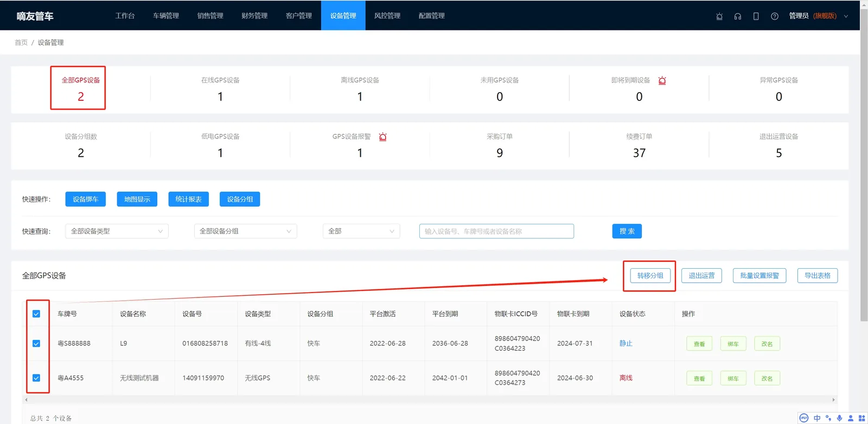The height and width of the screenshot is (424, 868).
Task: Focus the device number search input
Action: [496, 231]
